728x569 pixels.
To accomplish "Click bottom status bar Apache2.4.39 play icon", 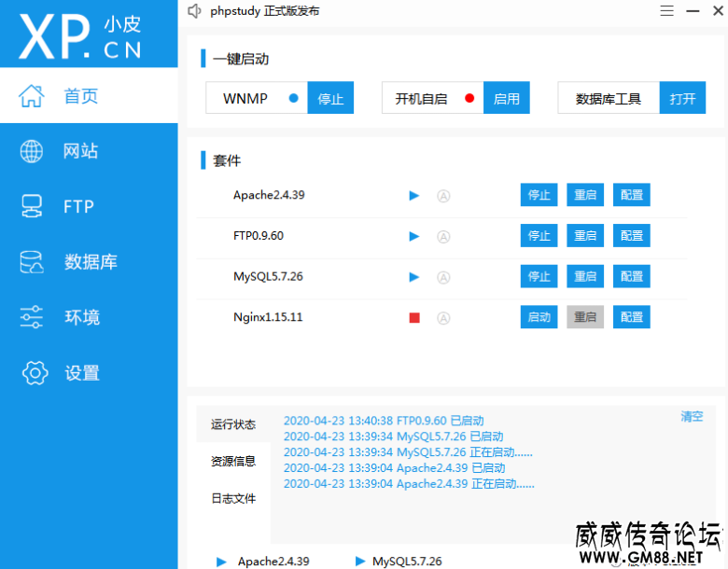I will pyautogui.click(x=221, y=562).
